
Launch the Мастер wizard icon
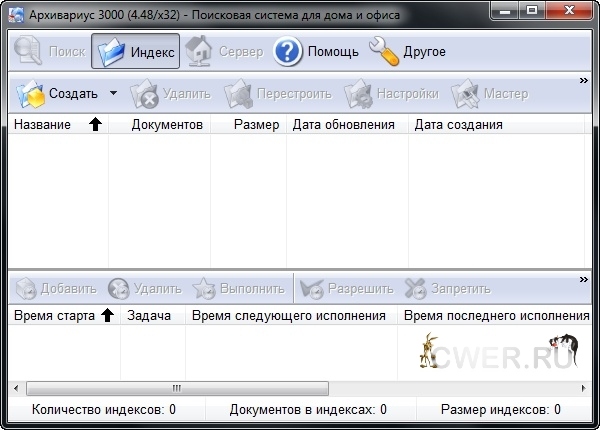click(x=466, y=95)
